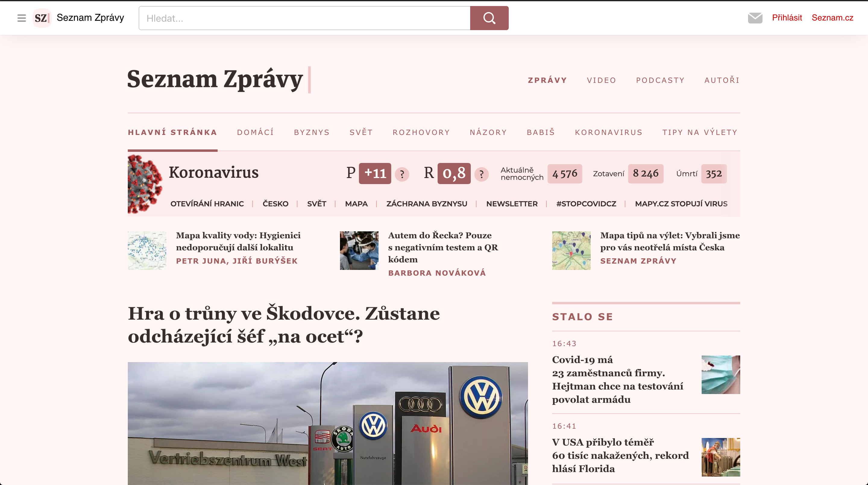Click the question mark next to P +11
Screen dimensions: 868x485
pos(402,174)
